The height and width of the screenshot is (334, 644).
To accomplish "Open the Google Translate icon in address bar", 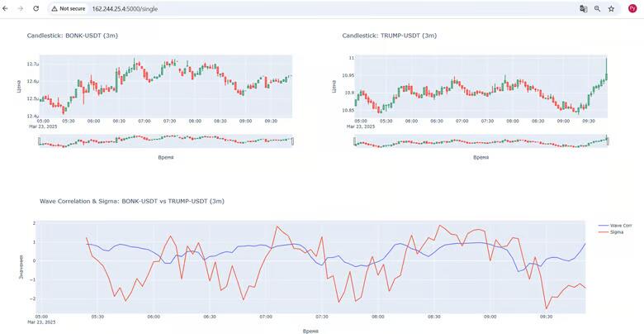I will [584, 8].
